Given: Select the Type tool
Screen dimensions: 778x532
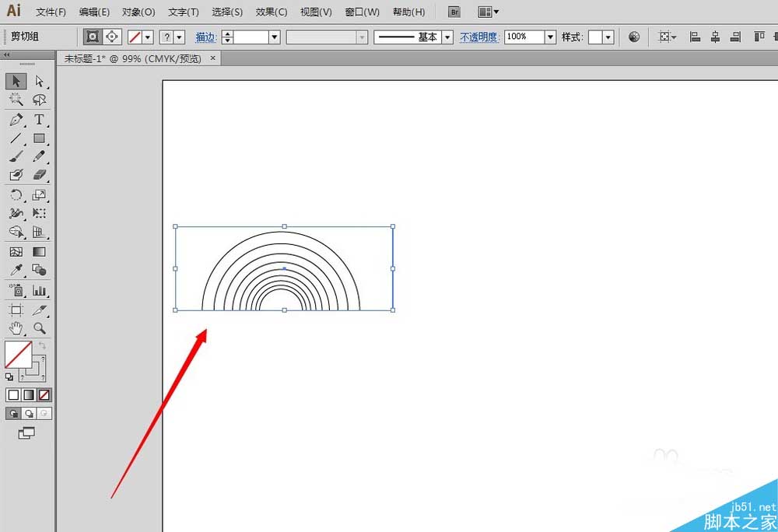Looking at the screenshot, I should coord(38,120).
